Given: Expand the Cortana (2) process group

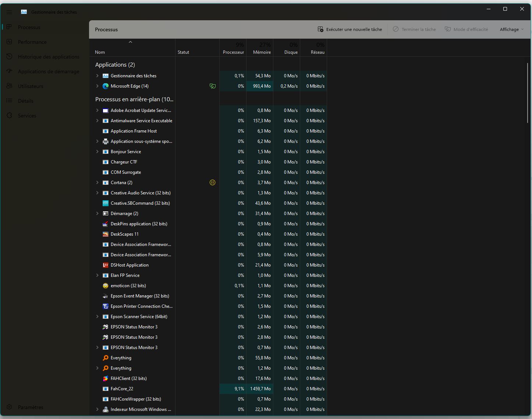Looking at the screenshot, I should (97, 183).
